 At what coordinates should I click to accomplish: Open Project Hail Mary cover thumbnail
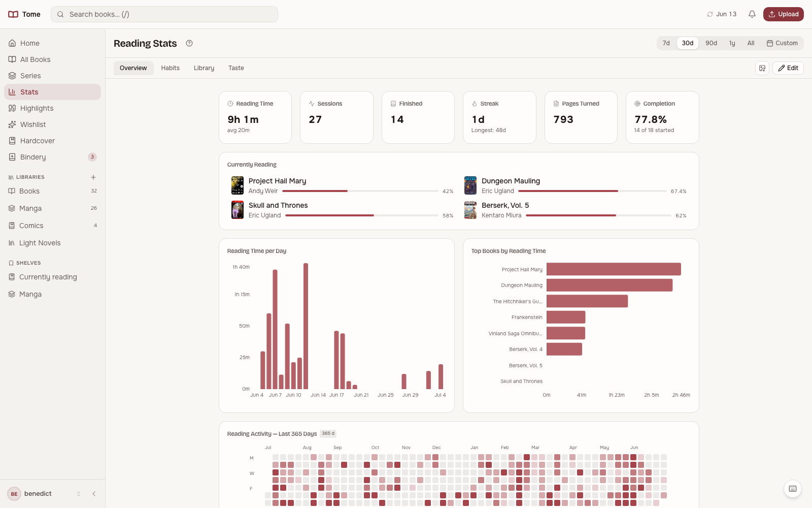pos(238,185)
